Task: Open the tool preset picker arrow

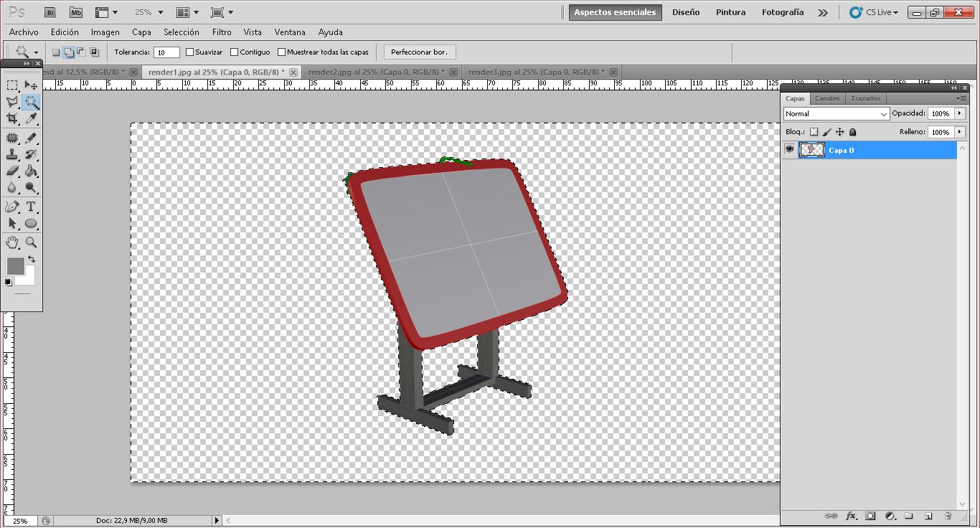Action: pos(36,52)
